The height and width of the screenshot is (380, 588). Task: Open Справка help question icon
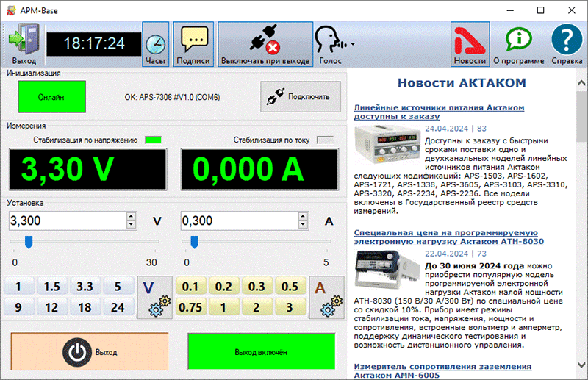coord(567,44)
